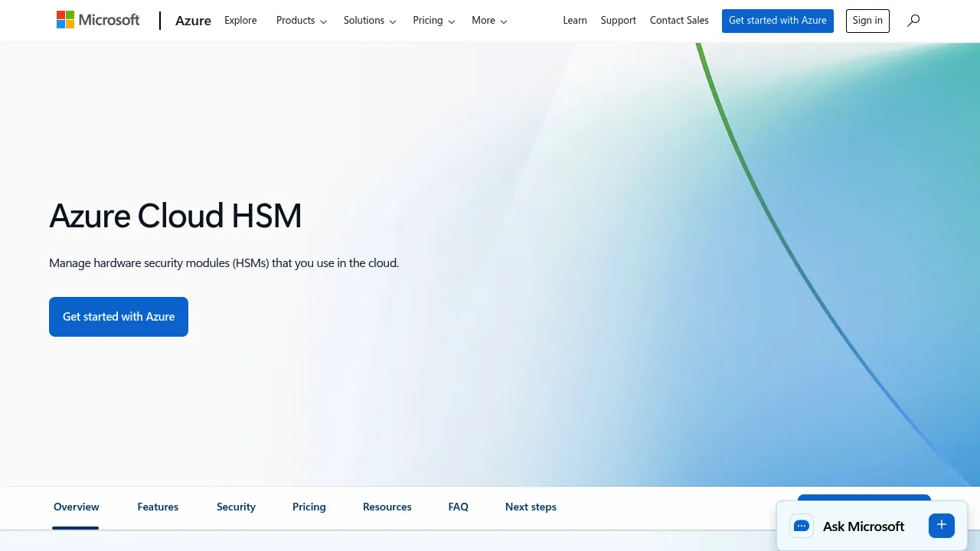Screen dimensions: 980x551
Task: Click Contact Sales link
Action: coord(679,21)
